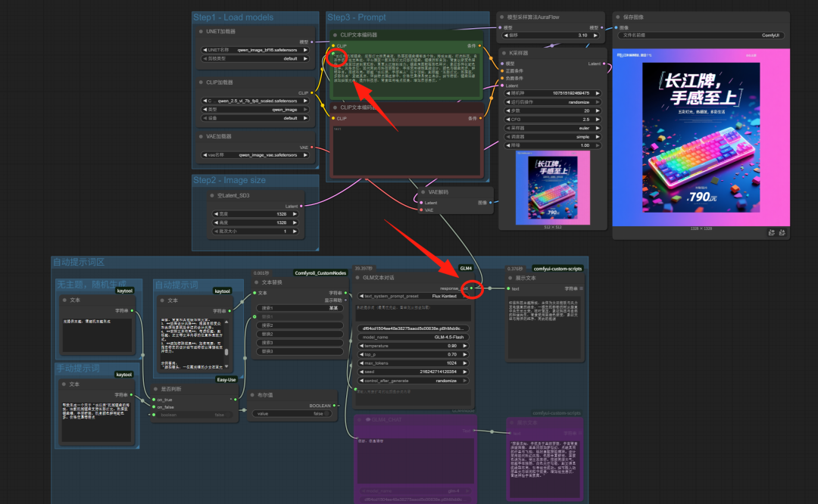This screenshot has width=818, height=504.
Task: Click the 图像 output slot on VAE解码
Action: pyautogui.click(x=490, y=203)
